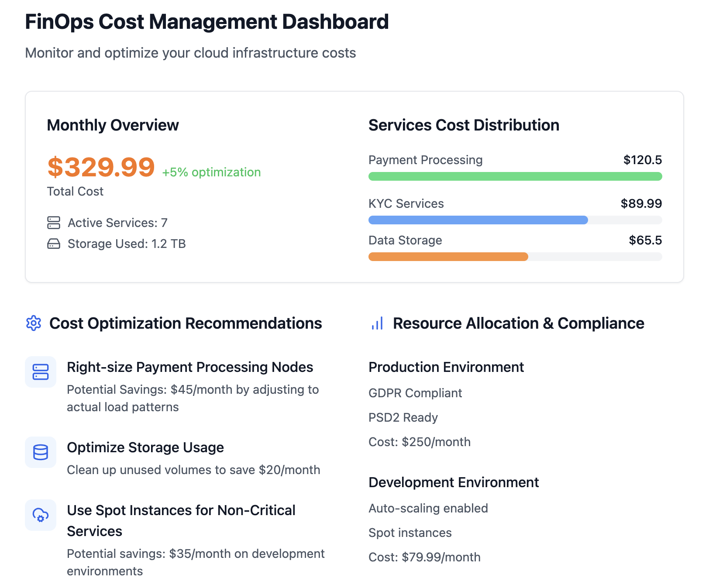Select the Development Environment heading
This screenshot has width=709, height=588.
tap(453, 482)
